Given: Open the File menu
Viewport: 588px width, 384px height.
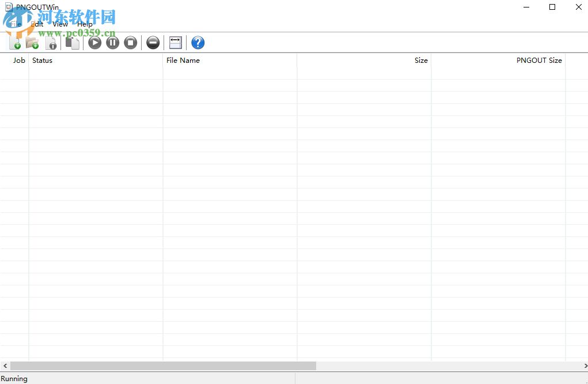Looking at the screenshot, I should click(x=16, y=24).
